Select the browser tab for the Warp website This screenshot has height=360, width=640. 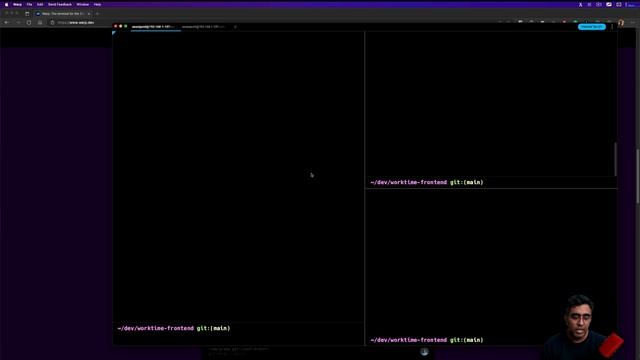tap(63, 13)
